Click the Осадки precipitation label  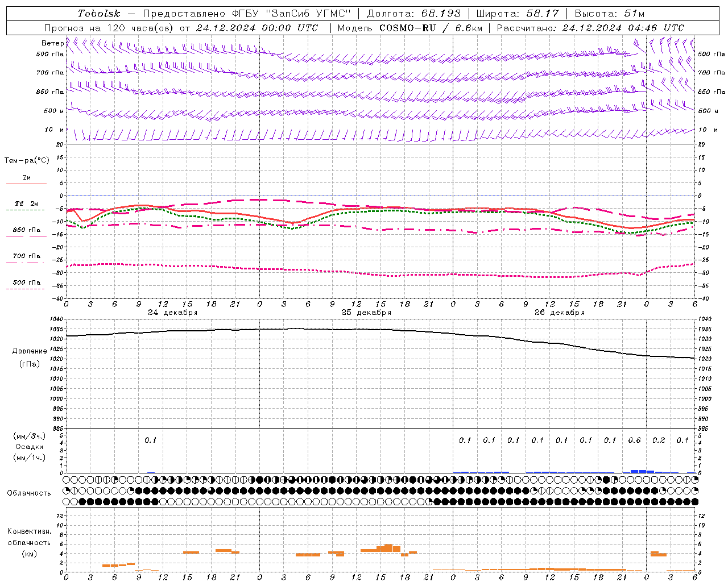(30, 447)
